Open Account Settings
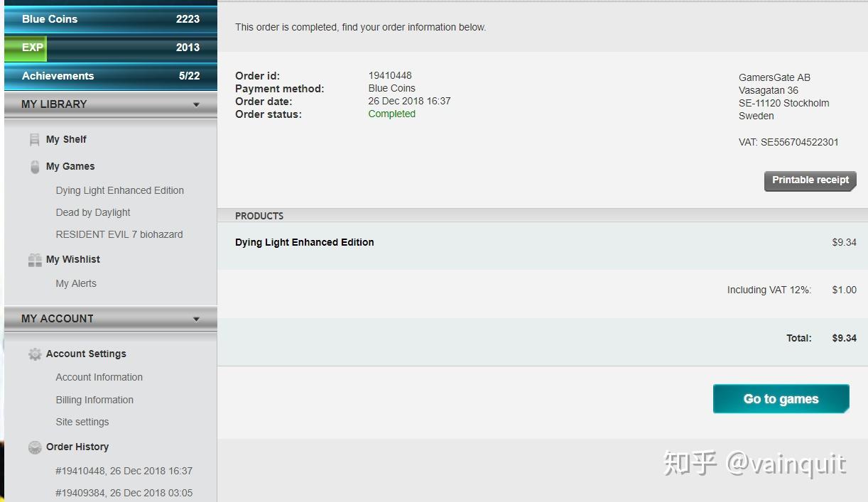 coord(86,354)
